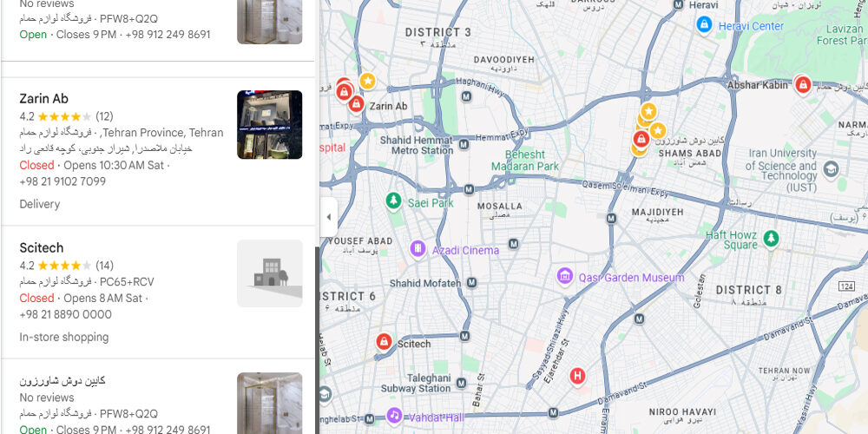Click the Heravi metro station icon
The image size is (868, 434).
click(x=678, y=5)
